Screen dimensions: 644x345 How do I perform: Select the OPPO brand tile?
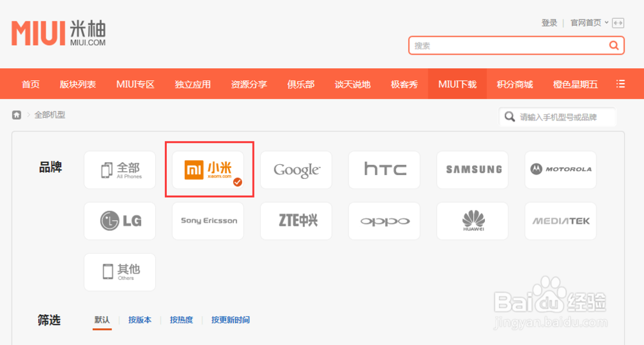click(384, 221)
